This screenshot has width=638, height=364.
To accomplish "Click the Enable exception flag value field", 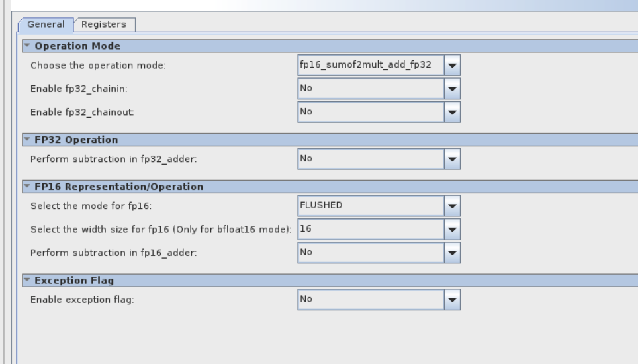I will tap(370, 300).
